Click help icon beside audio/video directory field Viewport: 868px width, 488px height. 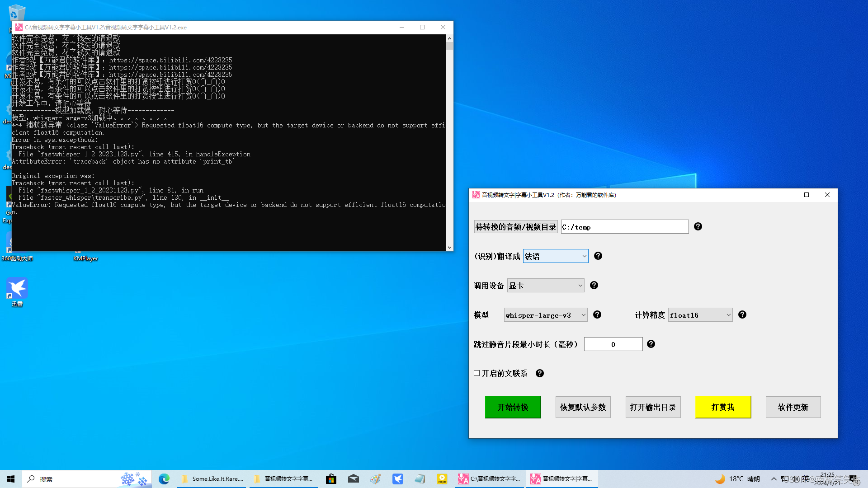698,226
